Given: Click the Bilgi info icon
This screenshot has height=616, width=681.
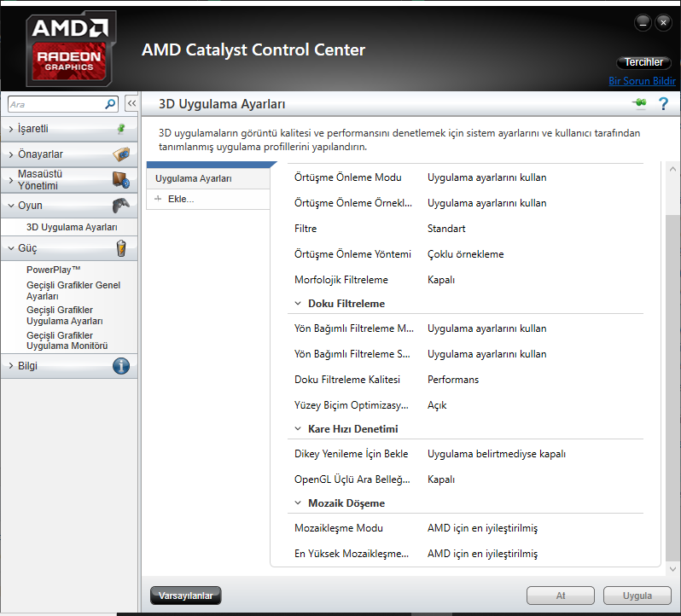Looking at the screenshot, I should click(x=121, y=366).
